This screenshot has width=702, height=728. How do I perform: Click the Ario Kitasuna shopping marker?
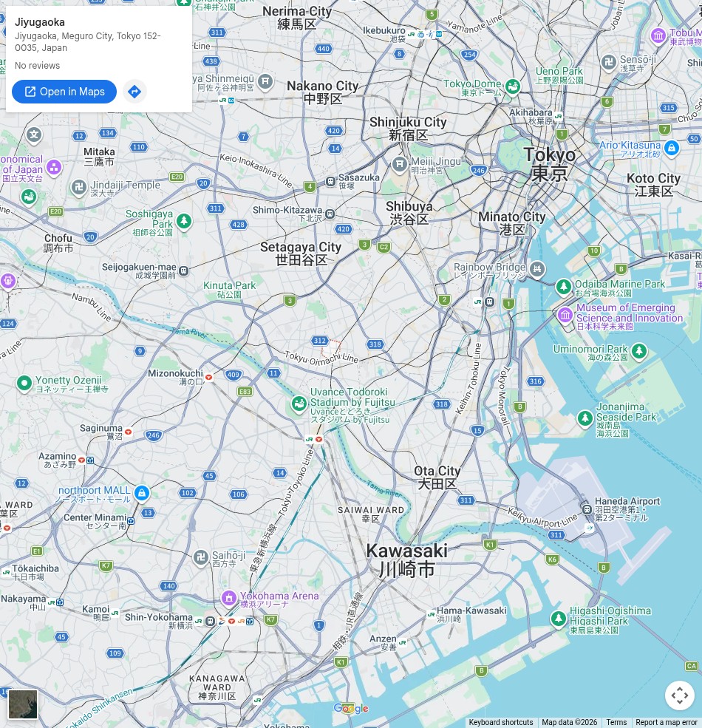(x=672, y=149)
